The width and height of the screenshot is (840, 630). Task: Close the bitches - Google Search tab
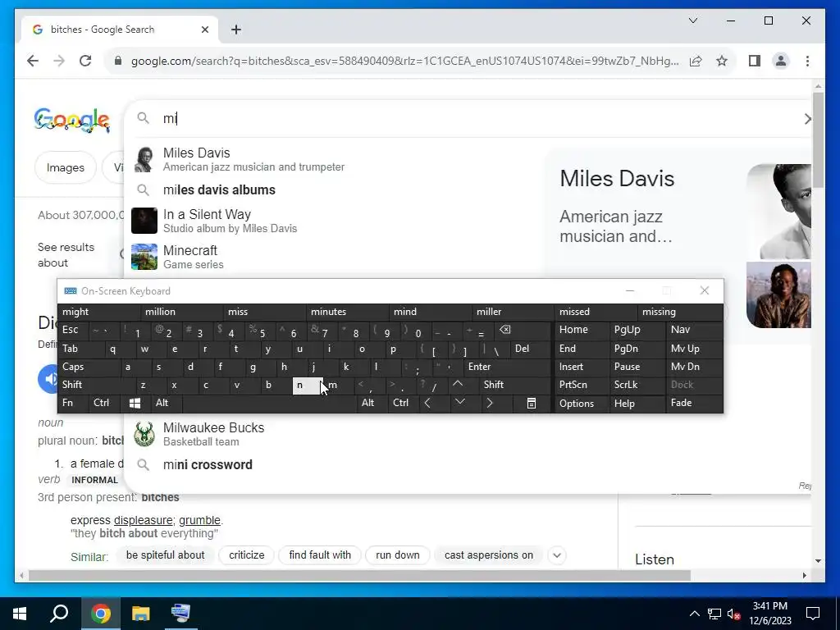click(x=204, y=30)
